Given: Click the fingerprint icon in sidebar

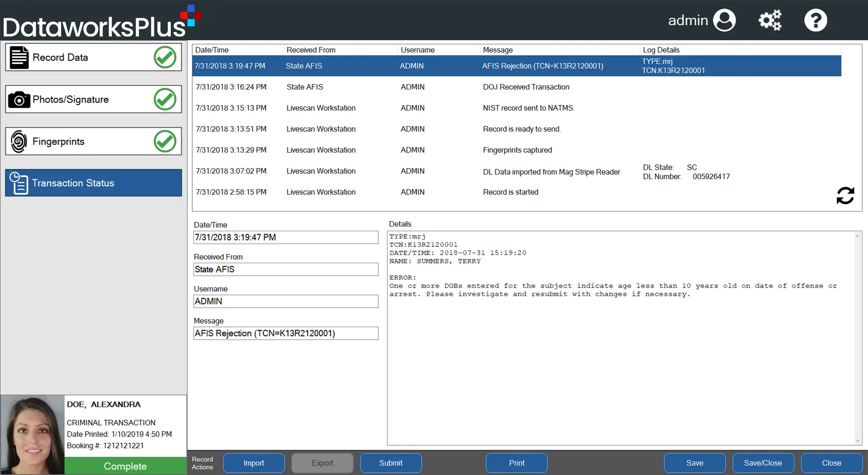Looking at the screenshot, I should tap(19, 142).
